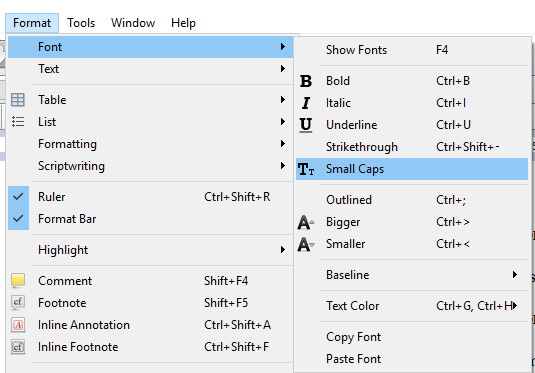The image size is (535, 373).
Task: Click the Shift+F4 shortcut text
Action: [226, 281]
